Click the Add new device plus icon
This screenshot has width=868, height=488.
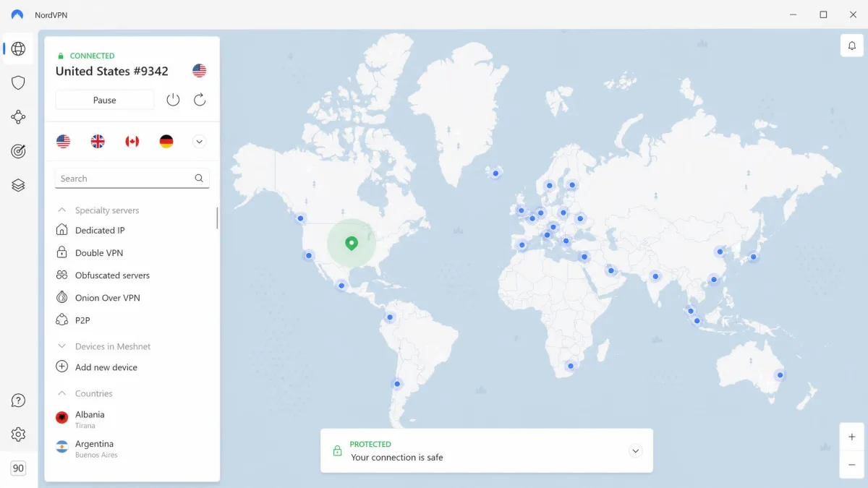(x=61, y=367)
